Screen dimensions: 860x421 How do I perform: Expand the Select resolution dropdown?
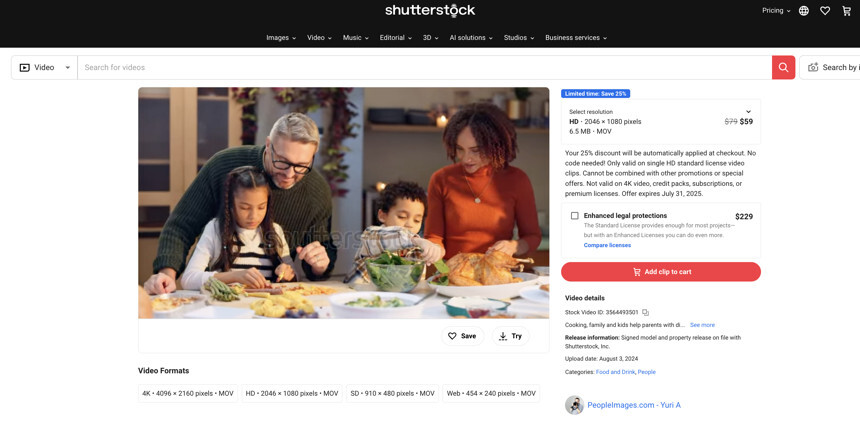pyautogui.click(x=660, y=122)
